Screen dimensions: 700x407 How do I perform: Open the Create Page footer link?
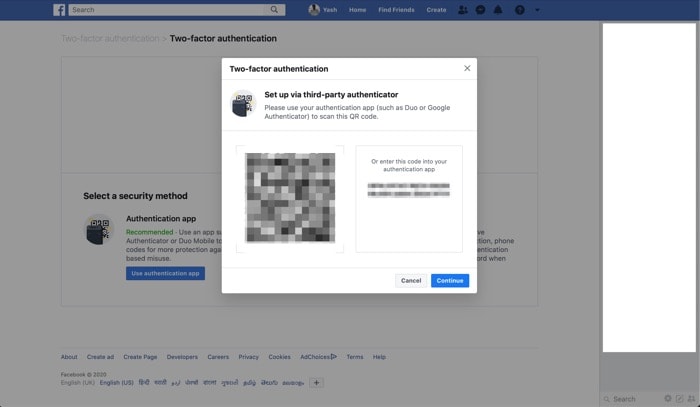(x=140, y=357)
